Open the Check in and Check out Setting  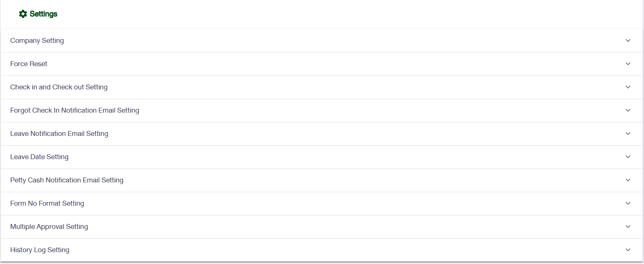59,87
